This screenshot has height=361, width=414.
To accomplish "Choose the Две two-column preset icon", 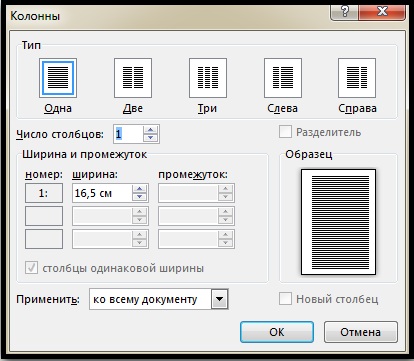I will pyautogui.click(x=133, y=78).
